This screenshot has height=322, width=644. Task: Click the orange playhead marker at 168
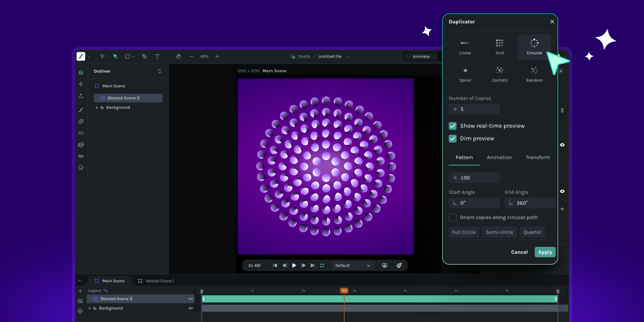pos(344,291)
